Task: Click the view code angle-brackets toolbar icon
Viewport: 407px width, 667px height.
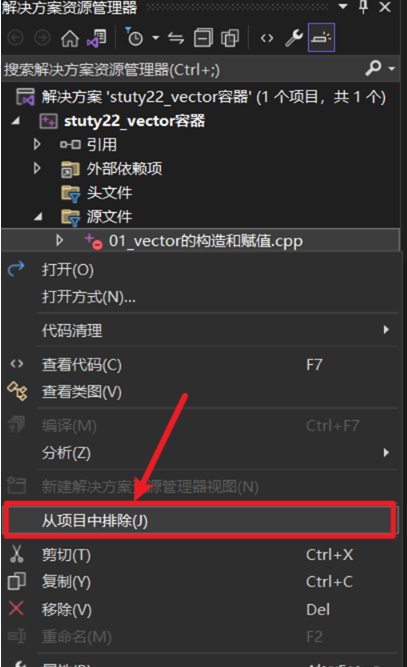Action: (267, 38)
